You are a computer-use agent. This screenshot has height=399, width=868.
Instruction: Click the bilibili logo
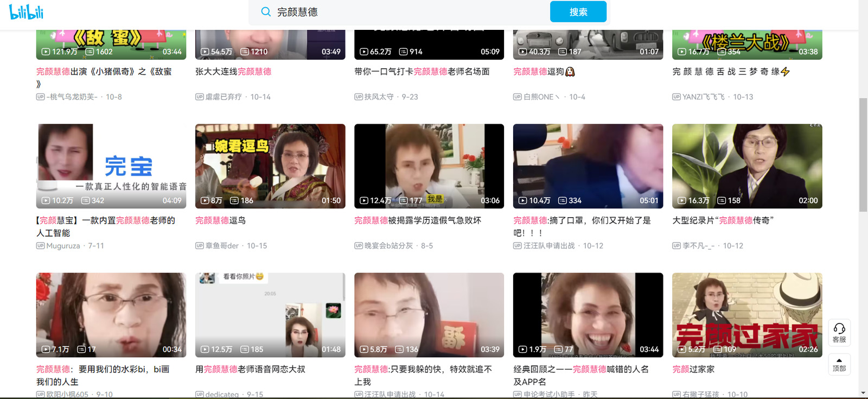(26, 12)
